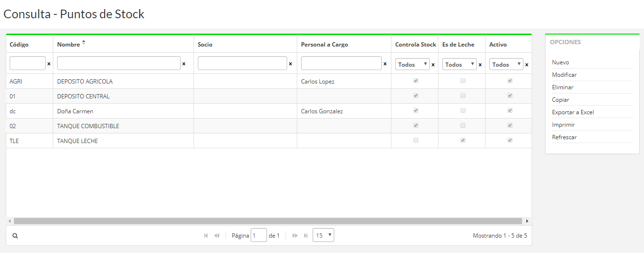
Task: Open the Es de Leche filter dropdown
Action: point(460,64)
